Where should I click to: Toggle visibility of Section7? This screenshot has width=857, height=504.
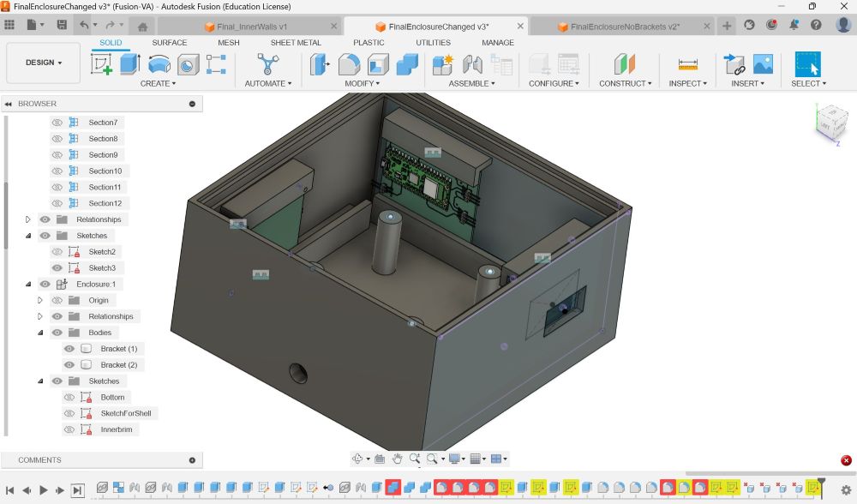pos(57,123)
